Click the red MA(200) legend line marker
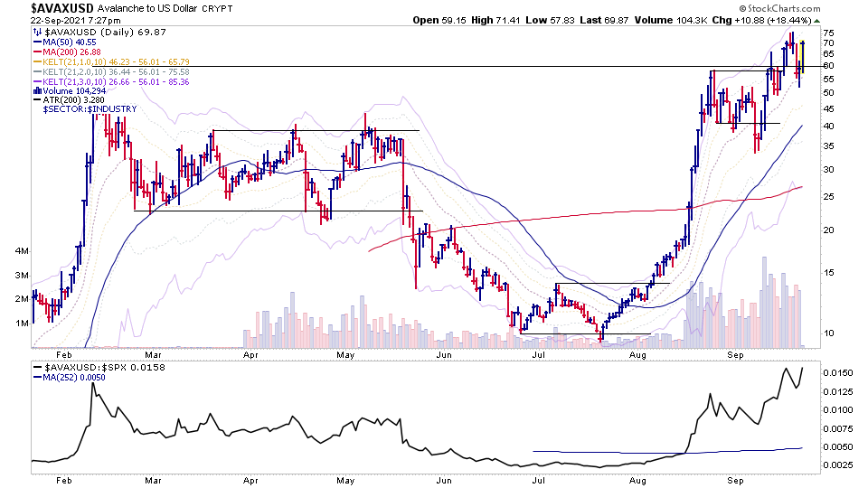The image size is (868, 488). tap(38, 52)
